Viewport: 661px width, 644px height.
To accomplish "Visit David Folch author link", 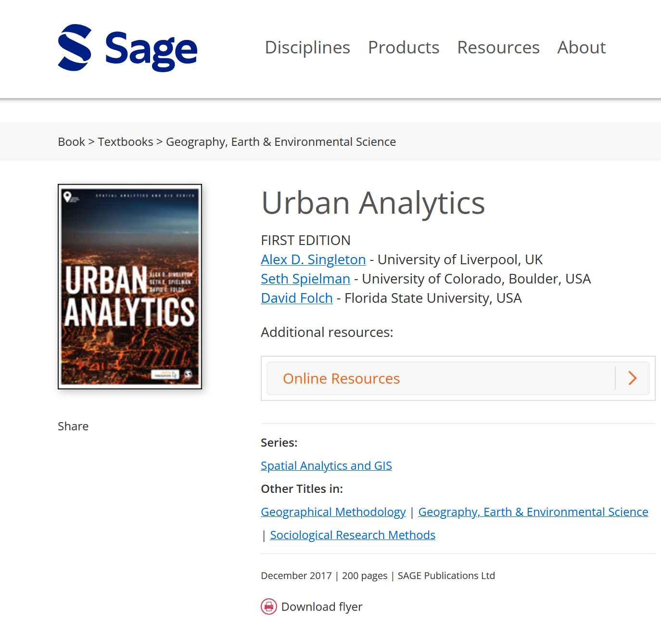I will (297, 298).
